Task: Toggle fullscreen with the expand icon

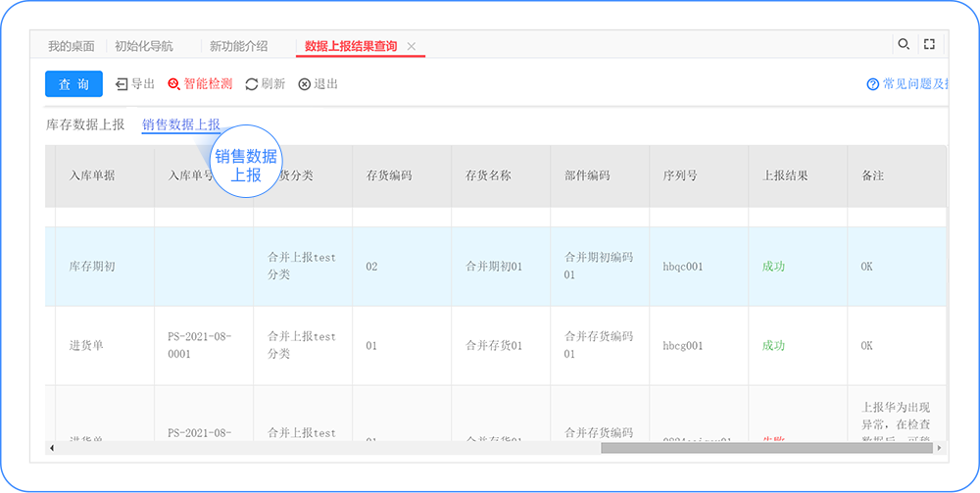Action: pos(930,44)
